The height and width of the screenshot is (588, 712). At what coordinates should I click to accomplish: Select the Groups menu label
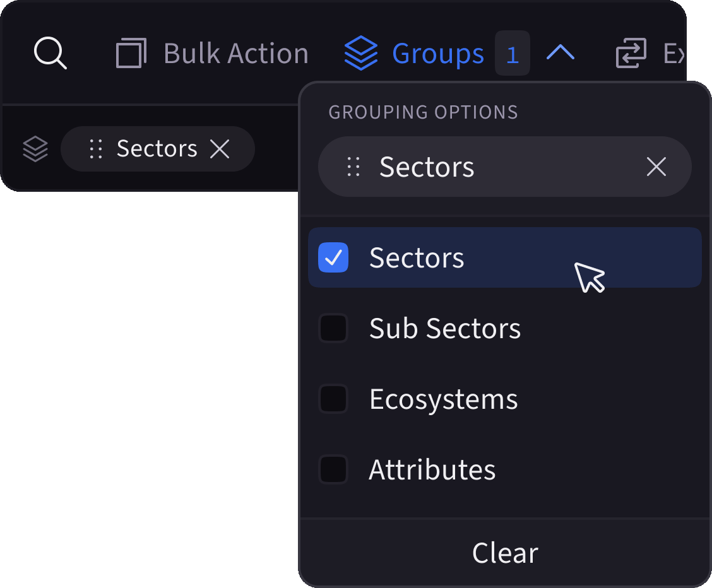point(437,53)
